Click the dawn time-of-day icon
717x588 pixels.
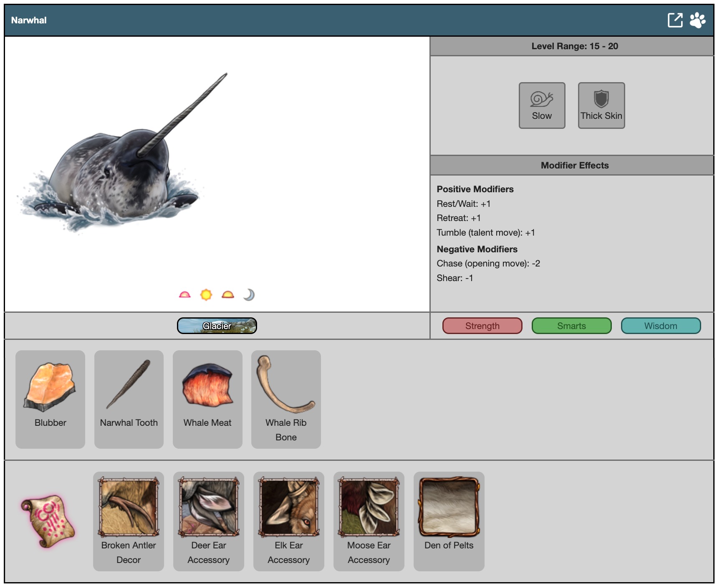pos(184,295)
